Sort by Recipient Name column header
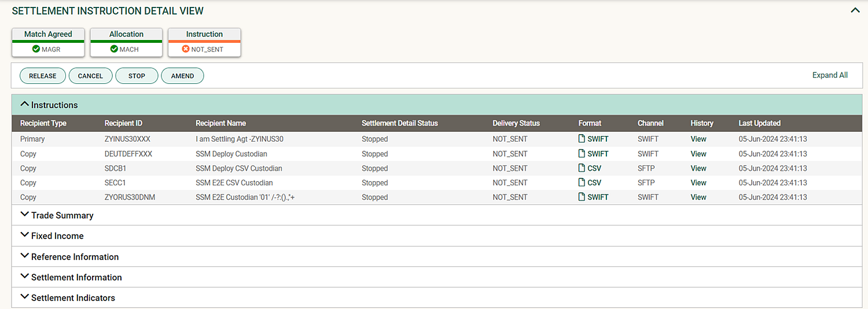 (220, 123)
